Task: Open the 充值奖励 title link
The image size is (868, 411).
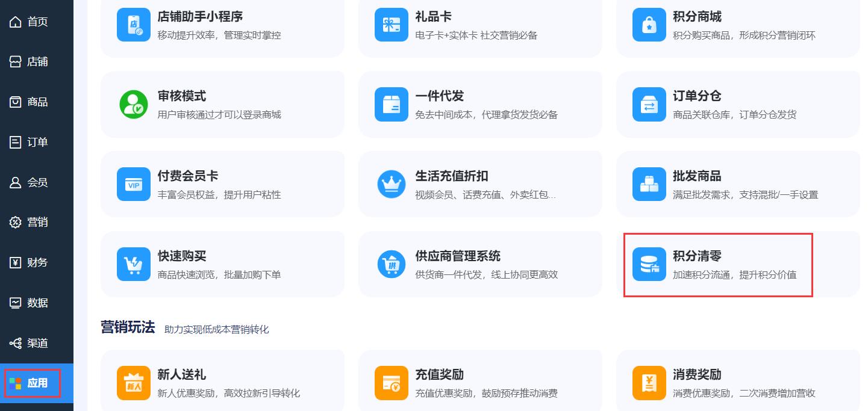Action: (440, 374)
